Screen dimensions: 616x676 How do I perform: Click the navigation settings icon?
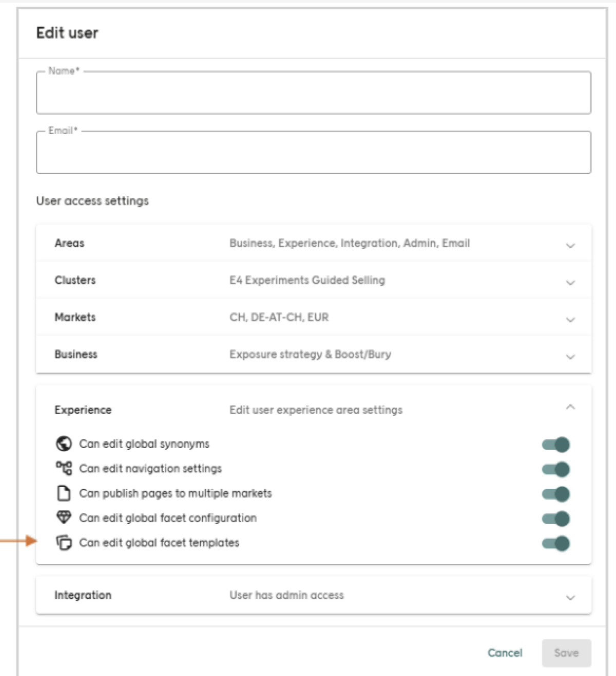[64, 468]
